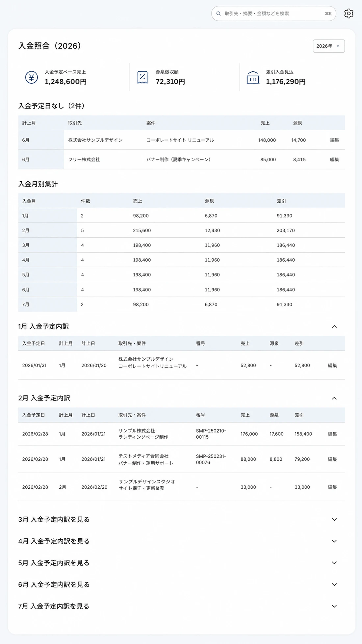Click the 12,430 withholding value

coord(212,230)
